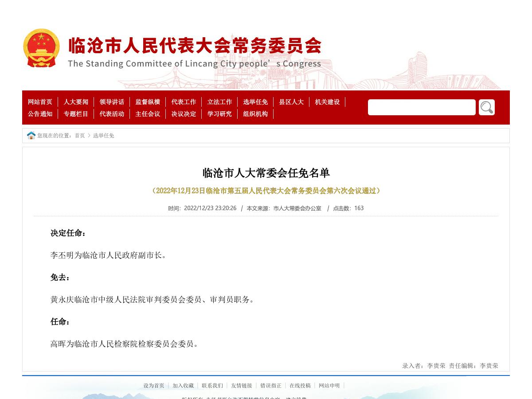Click the line about 高晖
Image resolution: width=532 pixels, height=399 pixels.
click(125, 344)
